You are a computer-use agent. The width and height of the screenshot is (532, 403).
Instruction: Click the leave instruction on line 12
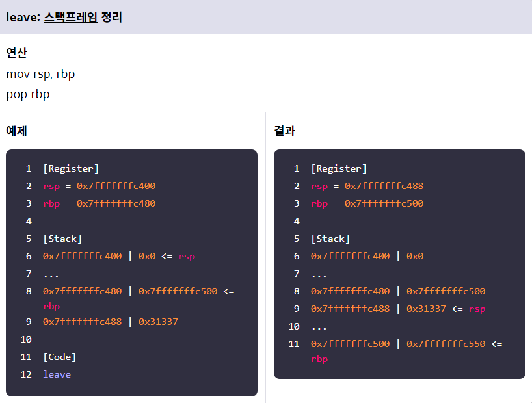[x=57, y=374]
